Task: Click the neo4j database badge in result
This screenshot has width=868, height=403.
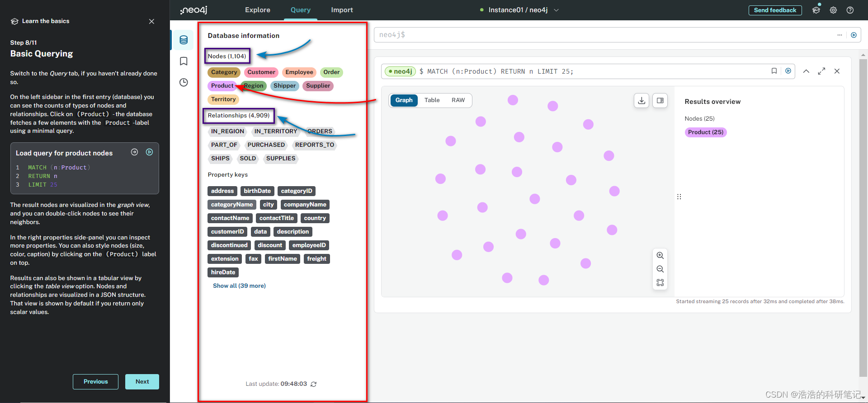Action: click(400, 71)
